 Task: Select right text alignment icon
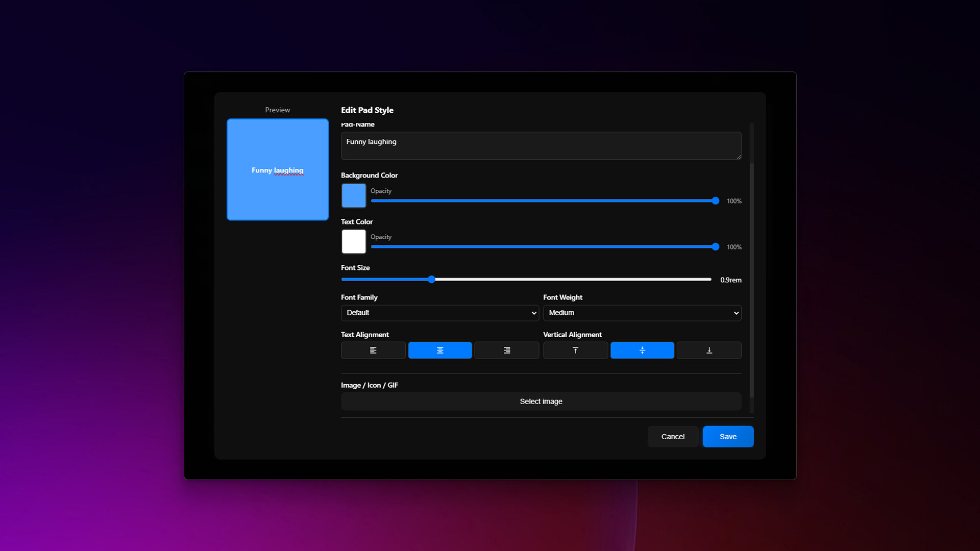(507, 350)
